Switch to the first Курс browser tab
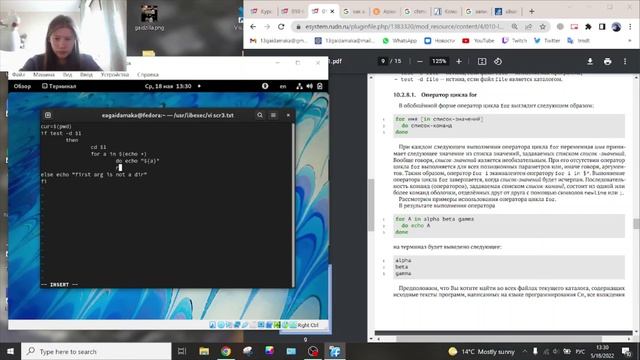The image size is (640, 360). point(262,11)
